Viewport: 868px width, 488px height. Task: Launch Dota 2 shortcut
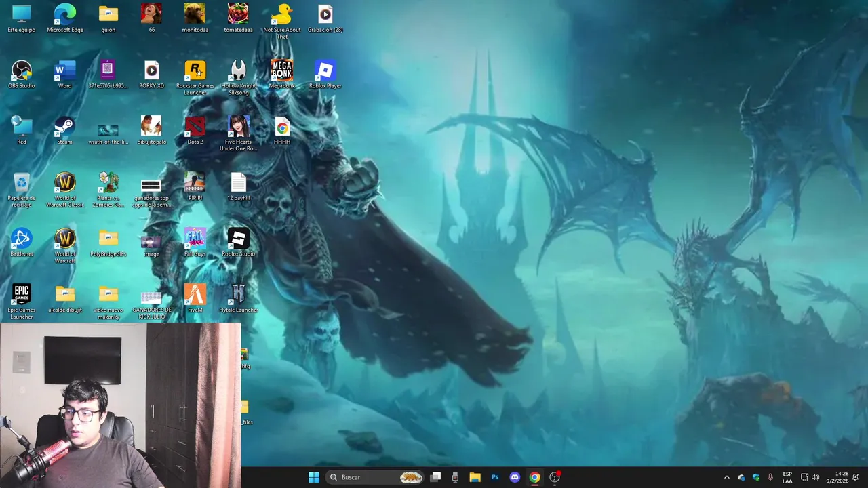[x=195, y=130]
